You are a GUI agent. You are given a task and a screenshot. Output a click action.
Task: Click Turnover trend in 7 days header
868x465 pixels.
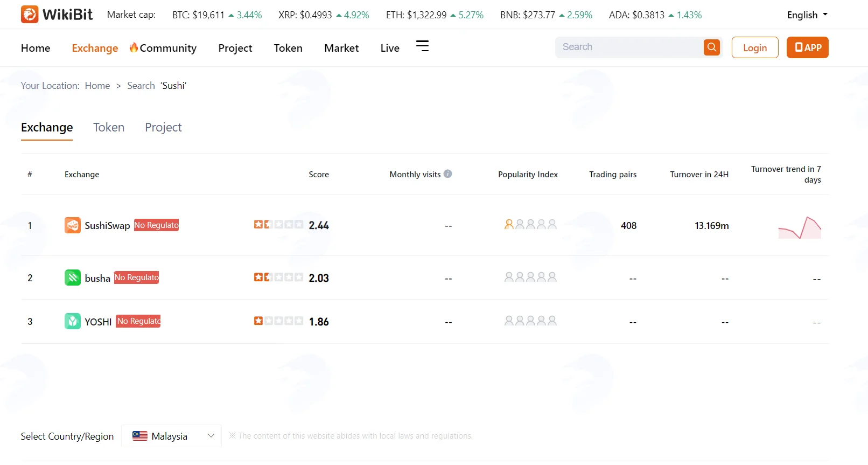786,175
